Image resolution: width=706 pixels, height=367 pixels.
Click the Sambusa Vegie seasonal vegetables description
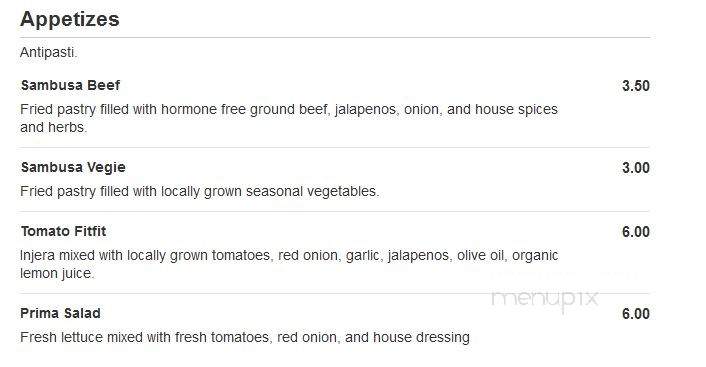tap(199, 191)
